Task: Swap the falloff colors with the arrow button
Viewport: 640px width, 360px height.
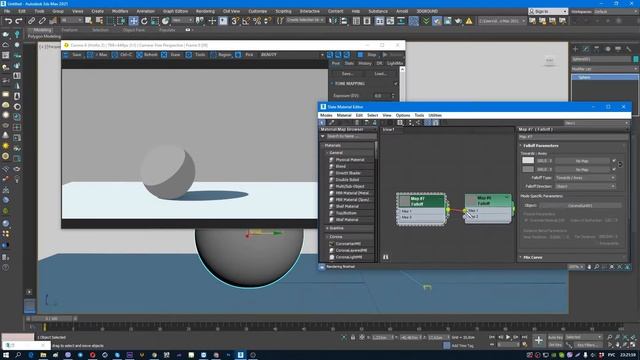Action: (x=620, y=164)
